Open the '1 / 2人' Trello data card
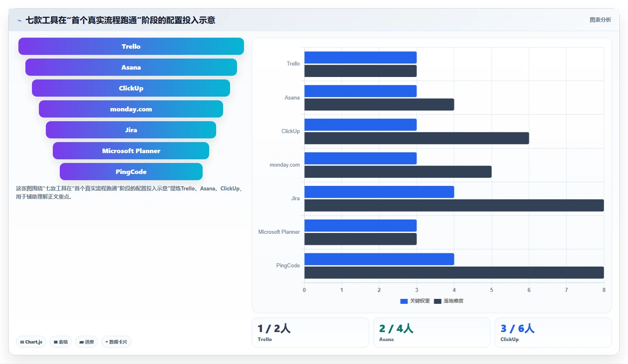This screenshot has height=364, width=628. coord(310,332)
